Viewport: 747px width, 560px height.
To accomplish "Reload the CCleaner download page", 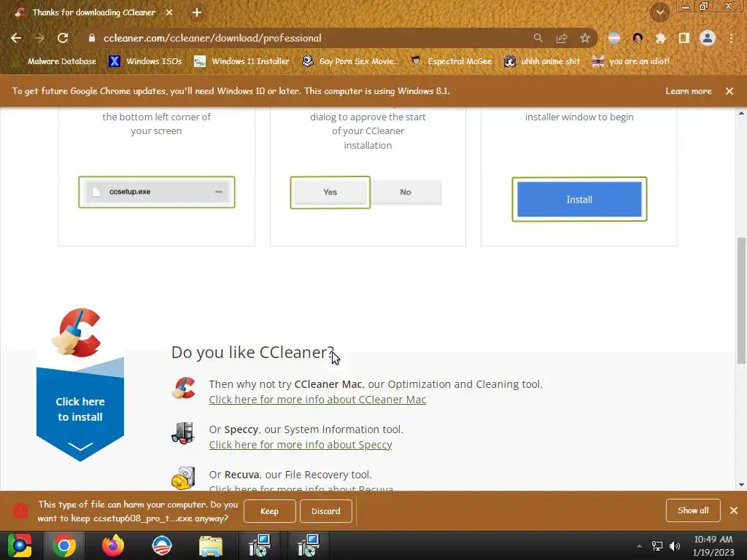I will click(x=63, y=38).
